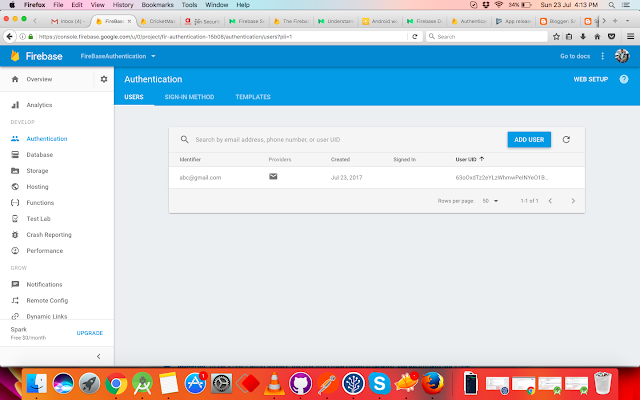Click the user account avatar
The width and height of the screenshot is (640, 400).
[622, 56]
